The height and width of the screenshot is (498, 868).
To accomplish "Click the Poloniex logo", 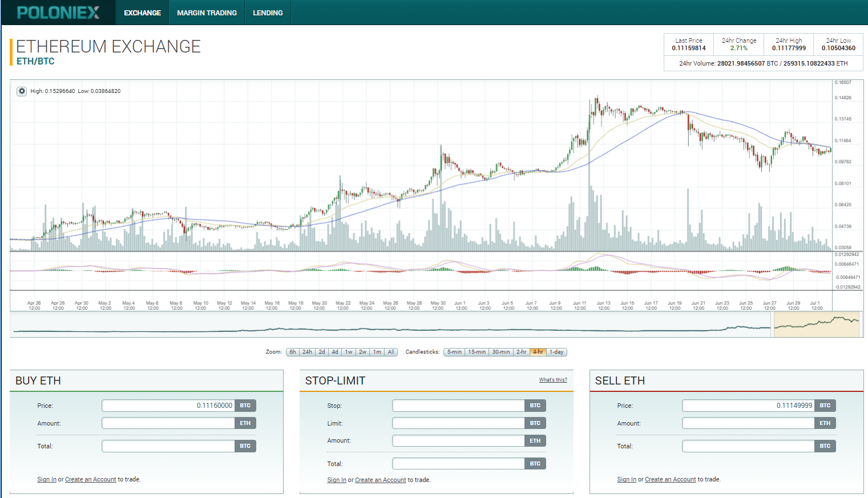I will (58, 13).
